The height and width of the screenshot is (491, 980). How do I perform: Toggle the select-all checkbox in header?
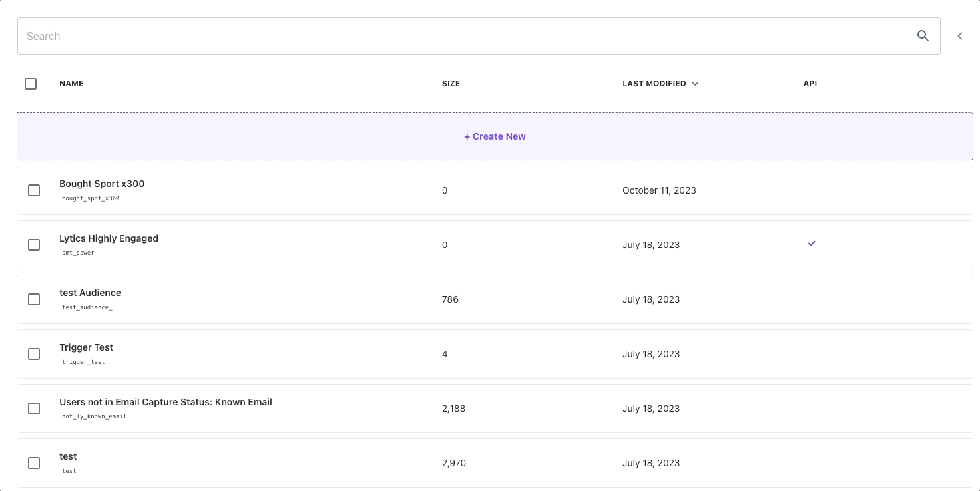(x=31, y=84)
